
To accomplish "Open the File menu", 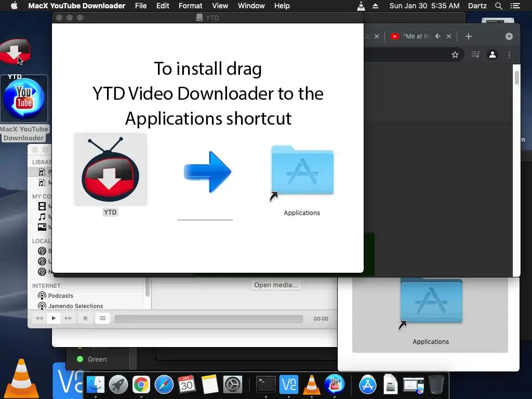I will click(x=141, y=6).
